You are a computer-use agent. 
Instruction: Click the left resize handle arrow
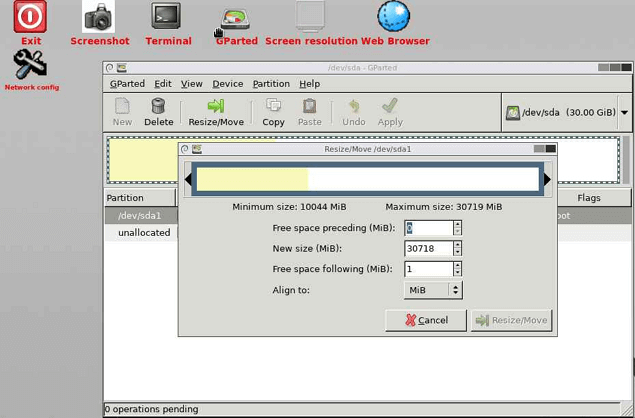(188, 180)
